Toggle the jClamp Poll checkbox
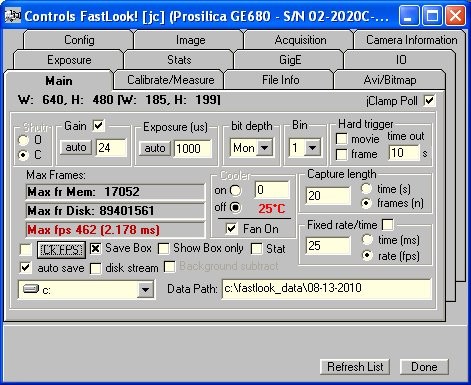The height and width of the screenshot is (385, 471). point(429,101)
